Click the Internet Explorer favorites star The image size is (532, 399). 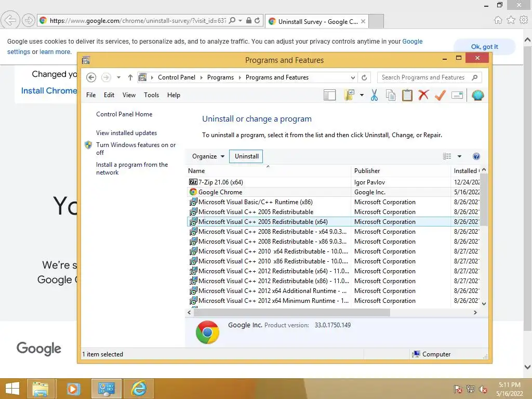(x=511, y=20)
